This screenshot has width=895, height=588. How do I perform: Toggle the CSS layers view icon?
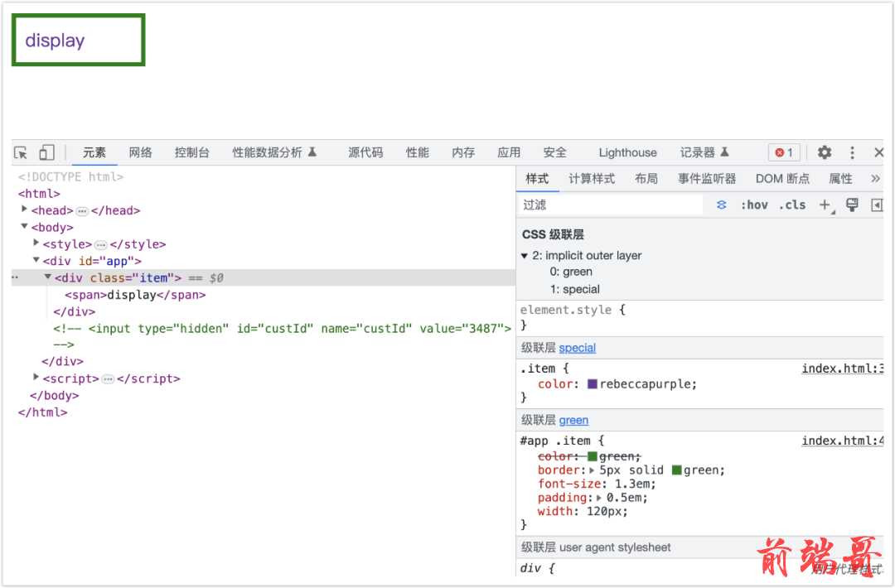722,205
